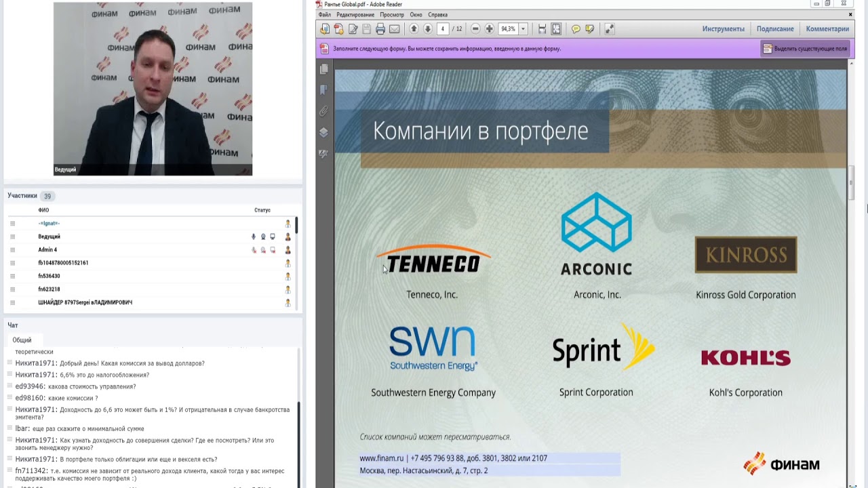Click Выделить существующие поля button
Image resolution: width=868 pixels, height=488 pixels.
coord(805,49)
